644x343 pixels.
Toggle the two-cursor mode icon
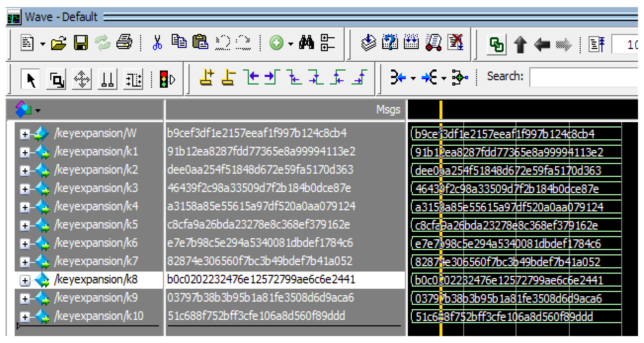[108, 79]
